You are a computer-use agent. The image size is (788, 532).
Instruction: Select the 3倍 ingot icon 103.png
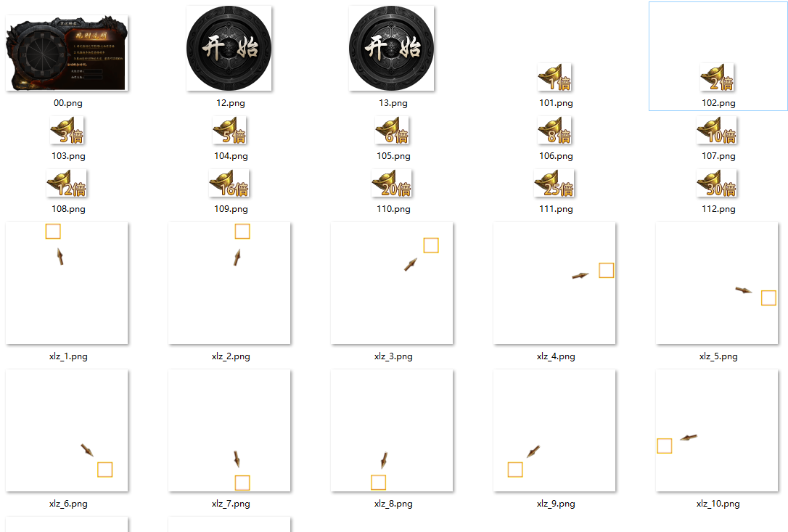click(x=67, y=130)
